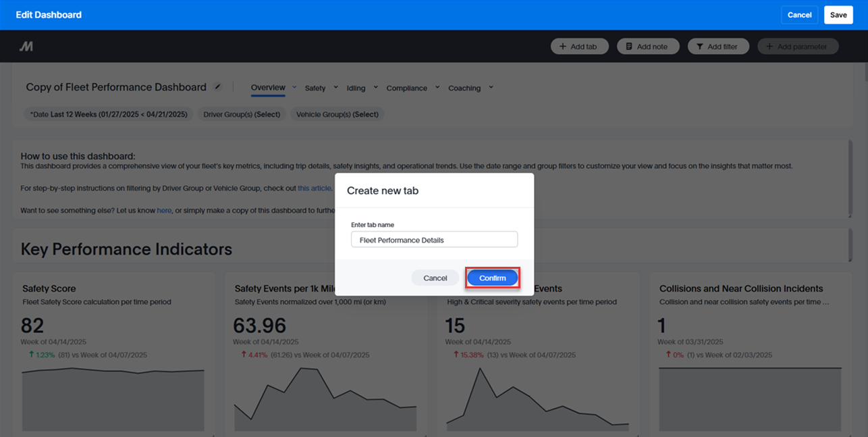Viewport: 868px width, 437px height.
Task: Select the Coaching tab
Action: [464, 88]
